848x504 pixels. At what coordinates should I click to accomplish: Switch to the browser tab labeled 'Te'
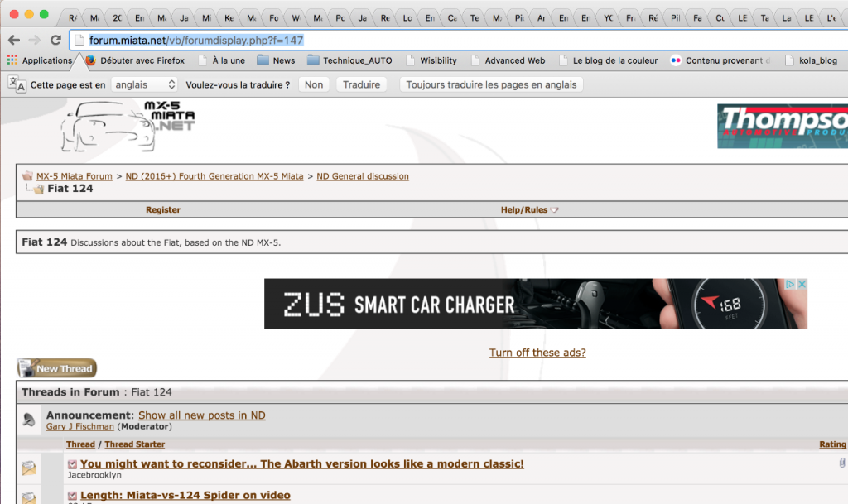[x=475, y=18]
